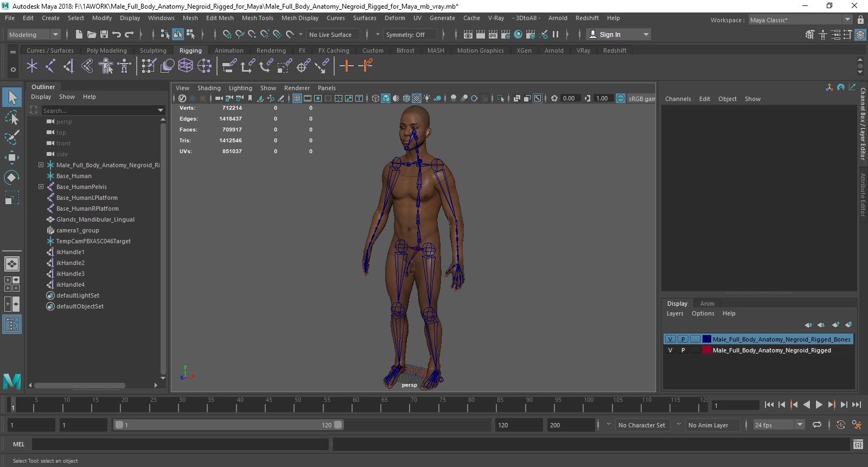Click the Create Locator shelf icon
Screen dimensions: 868x467
click(x=32, y=66)
